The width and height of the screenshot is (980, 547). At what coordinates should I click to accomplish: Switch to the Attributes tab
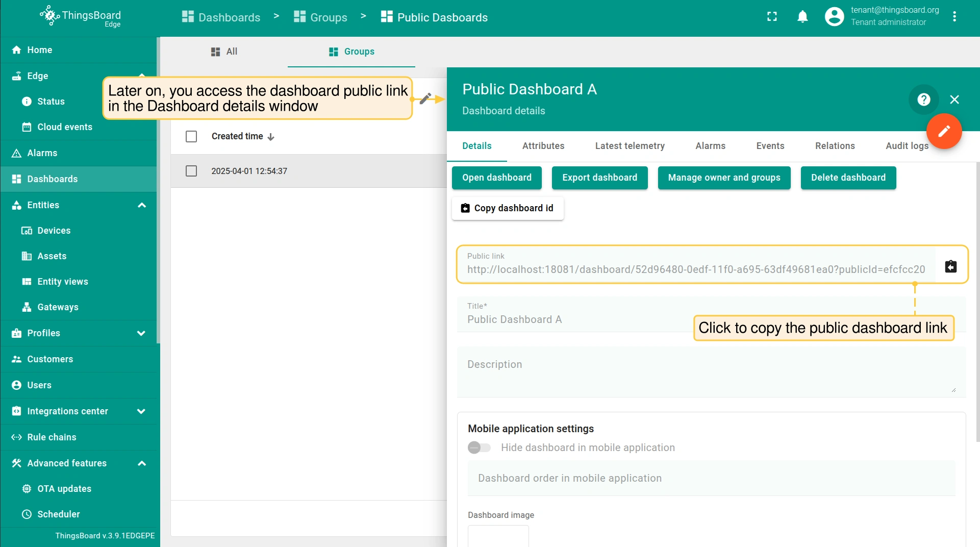543,146
